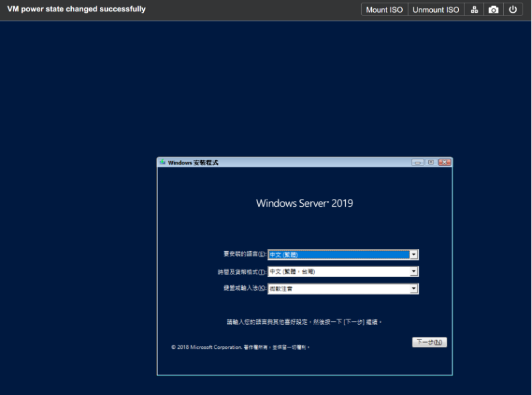Screen dimensions: 532x395
Task: Click the VM power state changed successfully message
Action: 76,9
